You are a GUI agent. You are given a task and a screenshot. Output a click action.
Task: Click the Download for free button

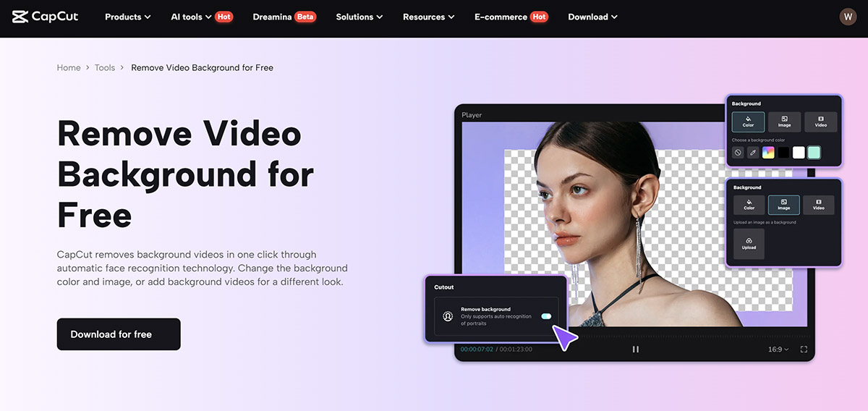pos(119,334)
